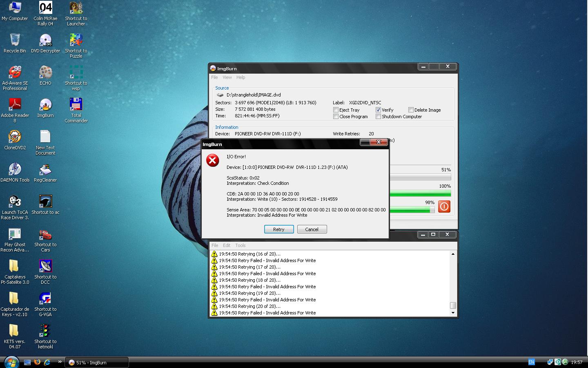Click Show Desktop quick launch icon
The width and height of the screenshot is (588, 368).
[x=27, y=362]
